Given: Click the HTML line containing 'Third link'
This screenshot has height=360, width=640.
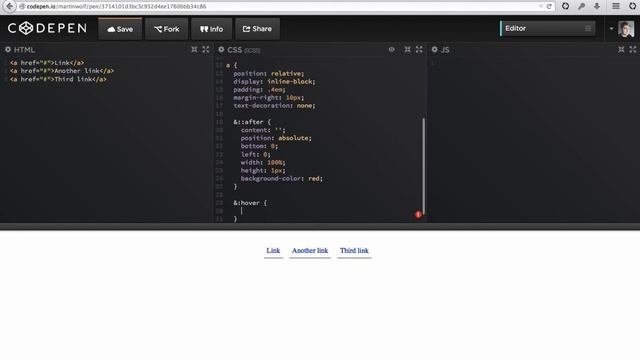Looking at the screenshot, I should 58,79.
